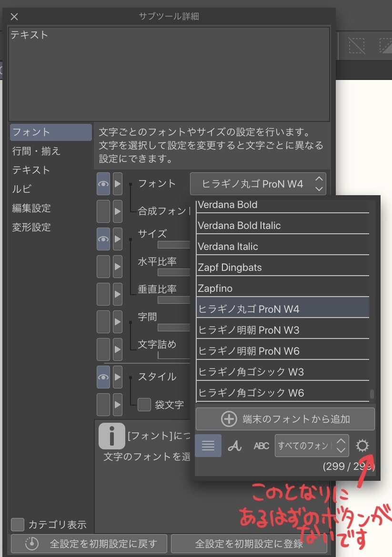Open the すべてのフォント filter dropdown

point(312,446)
